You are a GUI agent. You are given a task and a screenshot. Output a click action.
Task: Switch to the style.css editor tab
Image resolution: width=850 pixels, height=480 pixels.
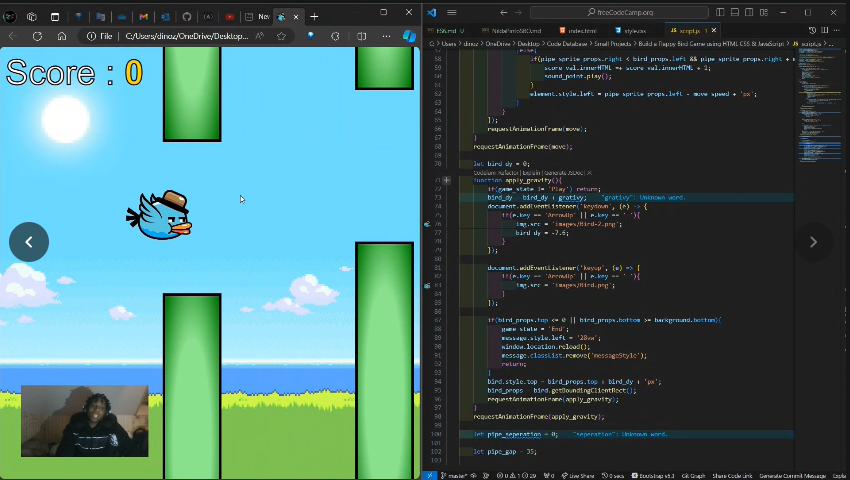[633, 30]
